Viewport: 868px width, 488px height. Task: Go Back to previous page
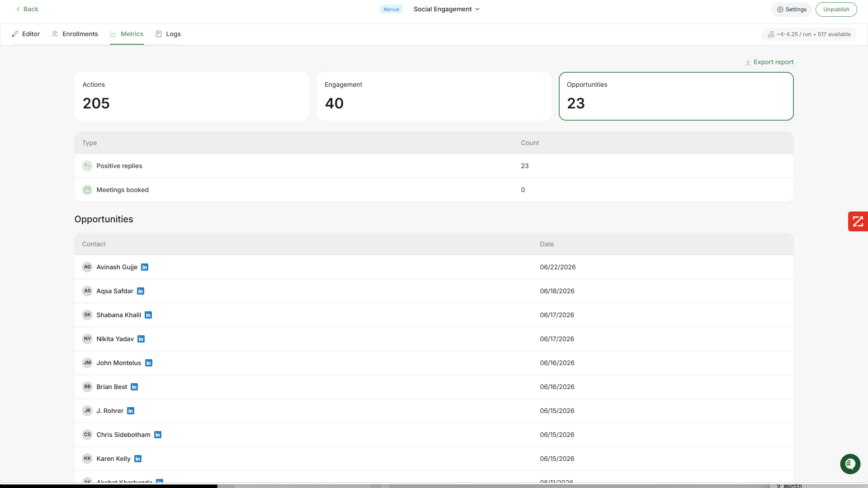point(27,9)
